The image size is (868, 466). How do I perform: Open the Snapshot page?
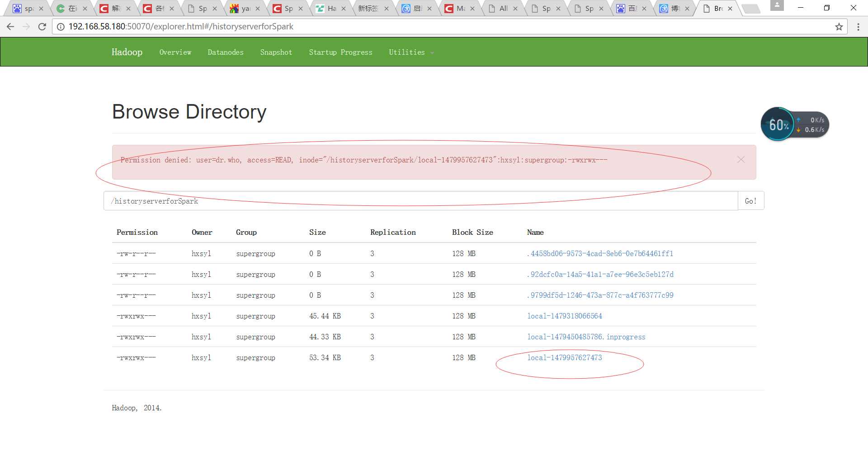click(x=276, y=52)
